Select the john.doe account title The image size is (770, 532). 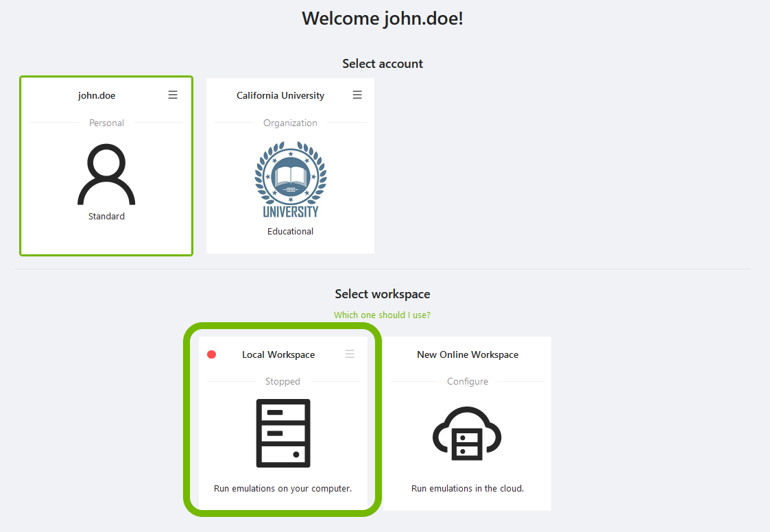(x=97, y=96)
